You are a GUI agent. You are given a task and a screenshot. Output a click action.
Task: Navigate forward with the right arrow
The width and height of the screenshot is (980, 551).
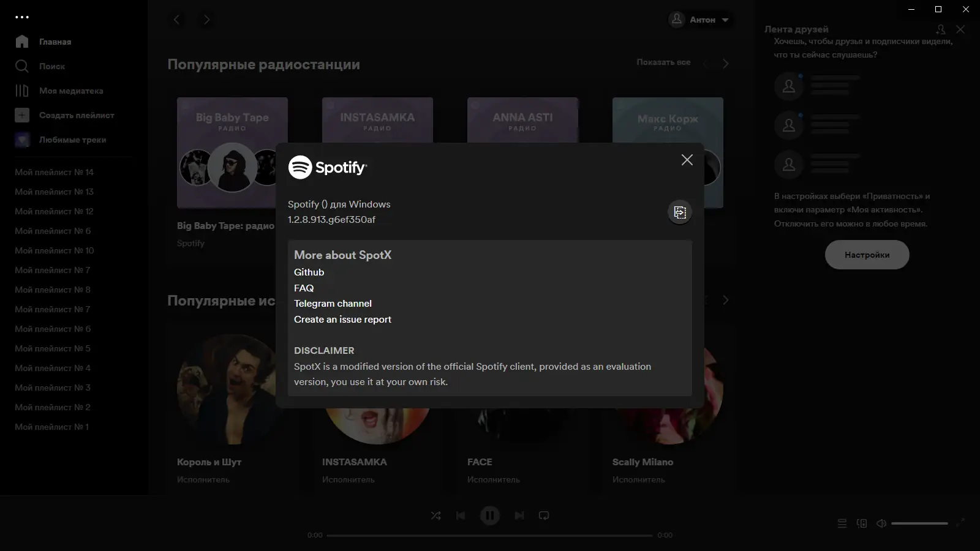tap(206, 20)
